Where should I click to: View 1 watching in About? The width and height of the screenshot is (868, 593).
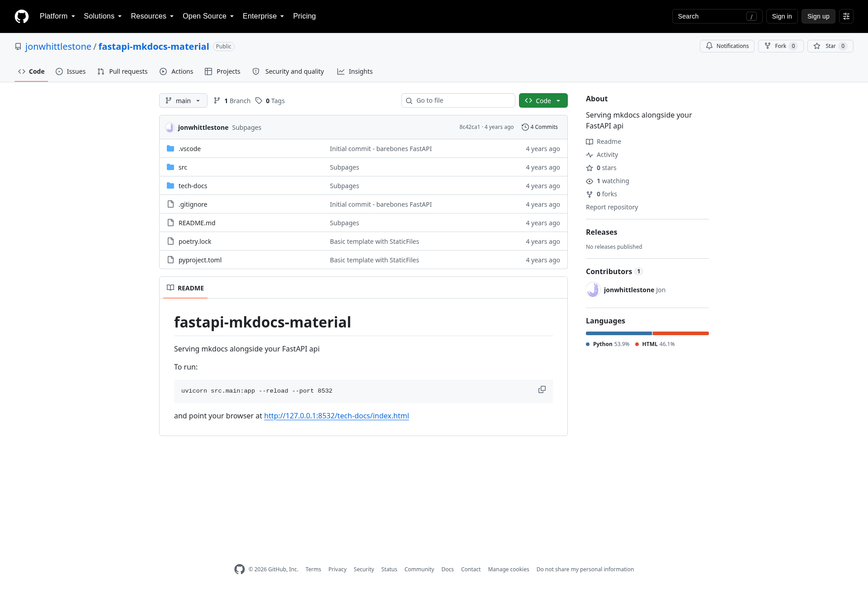point(608,181)
